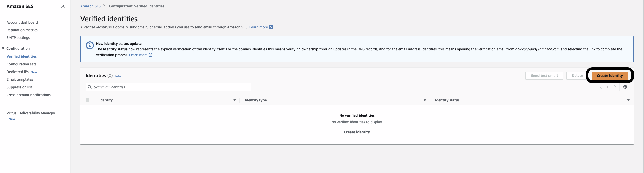Image resolution: width=644 pixels, height=173 pixels.
Task: Click the Delete button
Action: [577, 76]
